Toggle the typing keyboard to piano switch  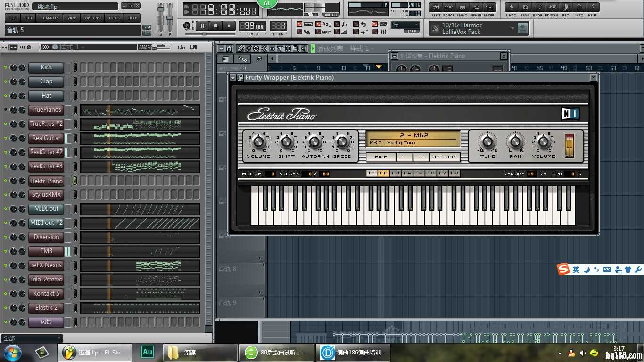pos(299,24)
